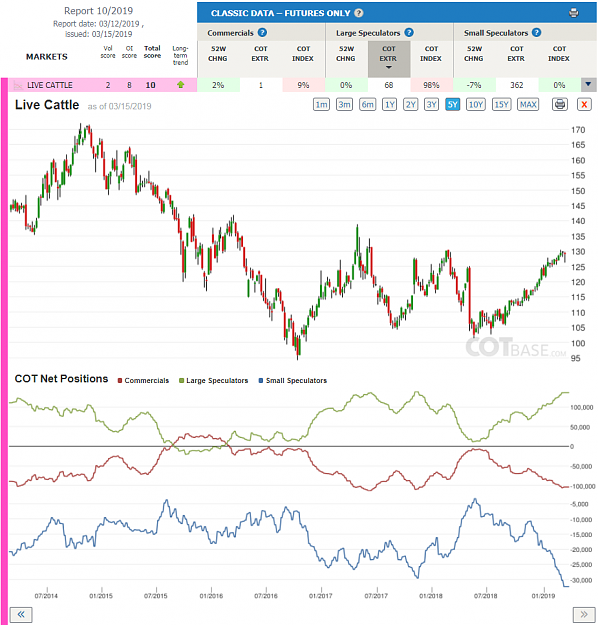598x625 pixels.
Task: Open the Large Speculators help icon
Action: coord(409,33)
